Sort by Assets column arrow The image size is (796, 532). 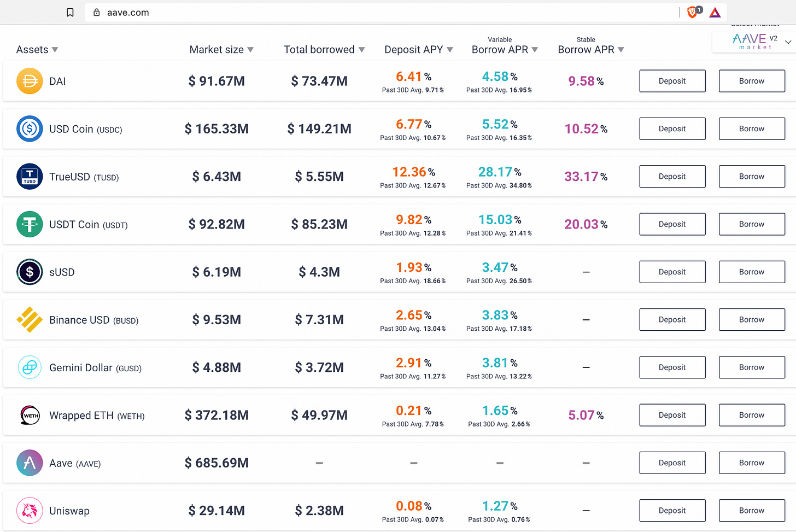click(x=55, y=50)
